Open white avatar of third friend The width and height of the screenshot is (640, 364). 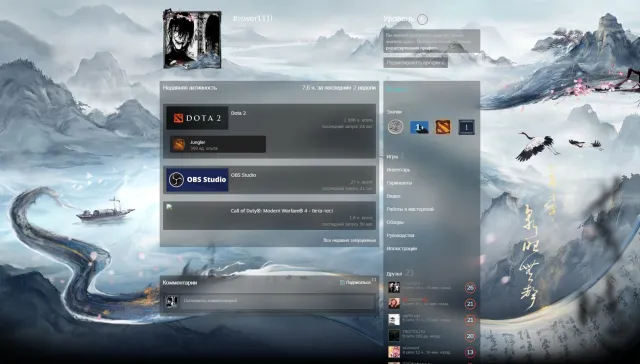[394, 320]
